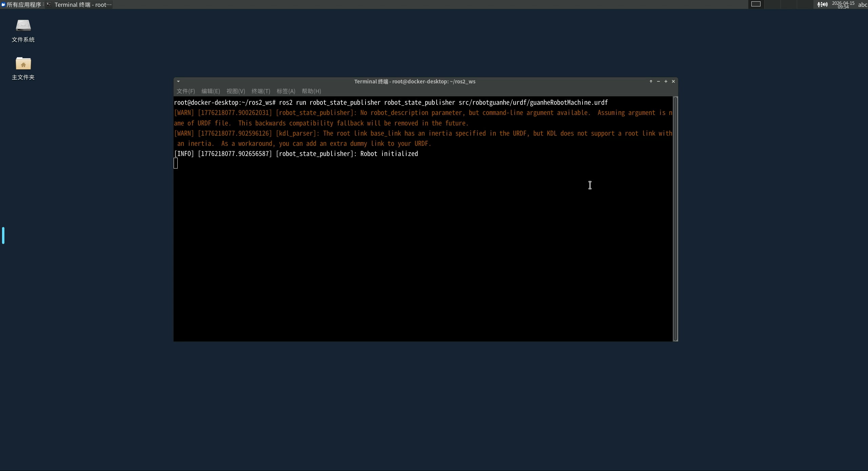This screenshot has width=868, height=471.
Task: Maximize the terminal window with plus button
Action: [x=666, y=81]
